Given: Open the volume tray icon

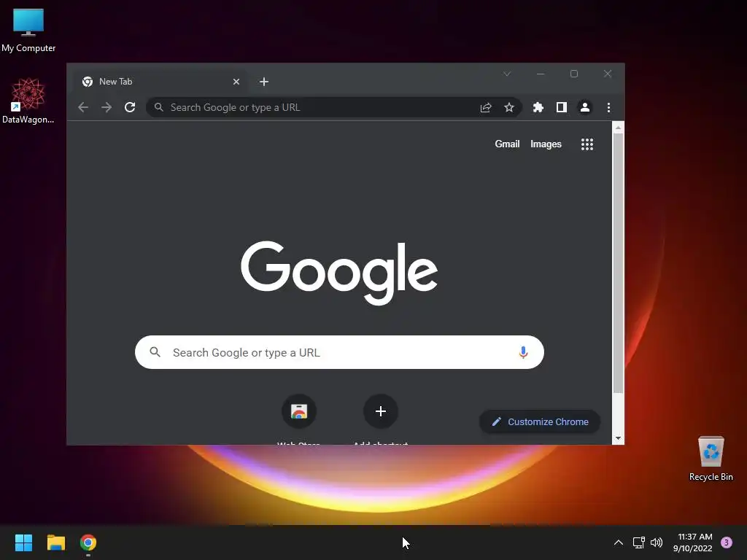Looking at the screenshot, I should tap(657, 542).
